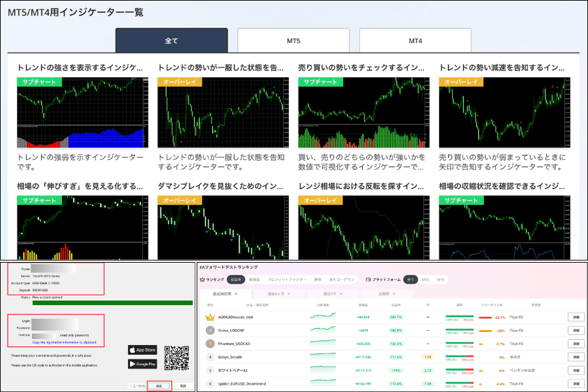Open thumbnail of トレンドの勢い減速 card
The image size is (588, 392).
(x=504, y=112)
